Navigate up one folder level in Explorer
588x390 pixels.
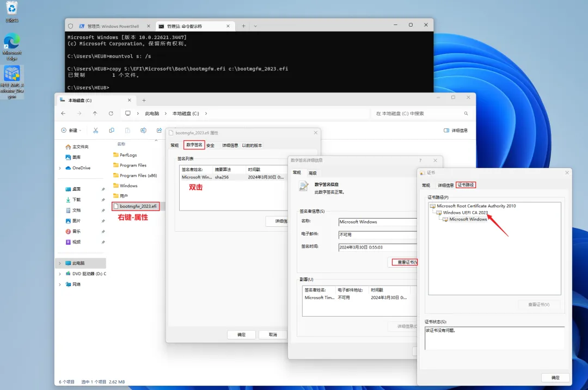95,113
